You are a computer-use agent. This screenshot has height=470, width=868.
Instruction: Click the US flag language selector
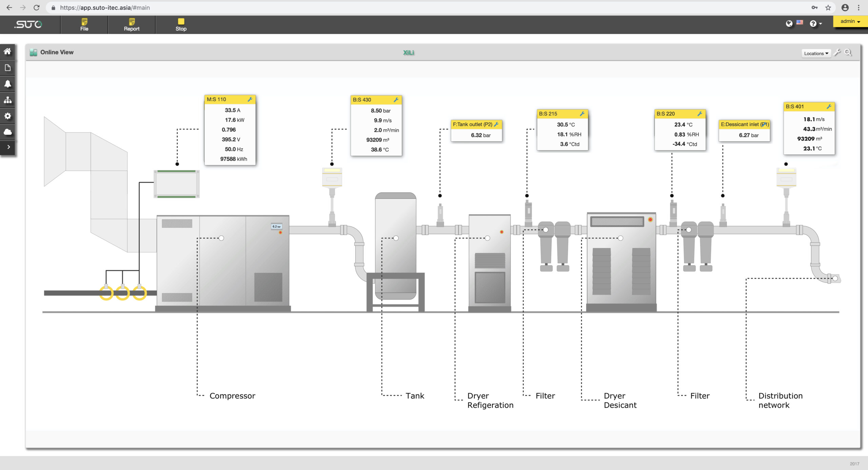pos(800,23)
